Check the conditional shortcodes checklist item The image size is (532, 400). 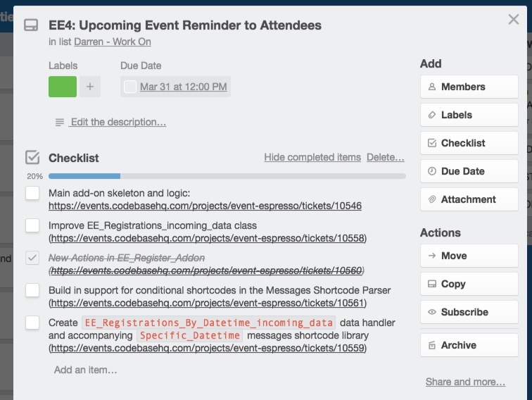pos(32,290)
